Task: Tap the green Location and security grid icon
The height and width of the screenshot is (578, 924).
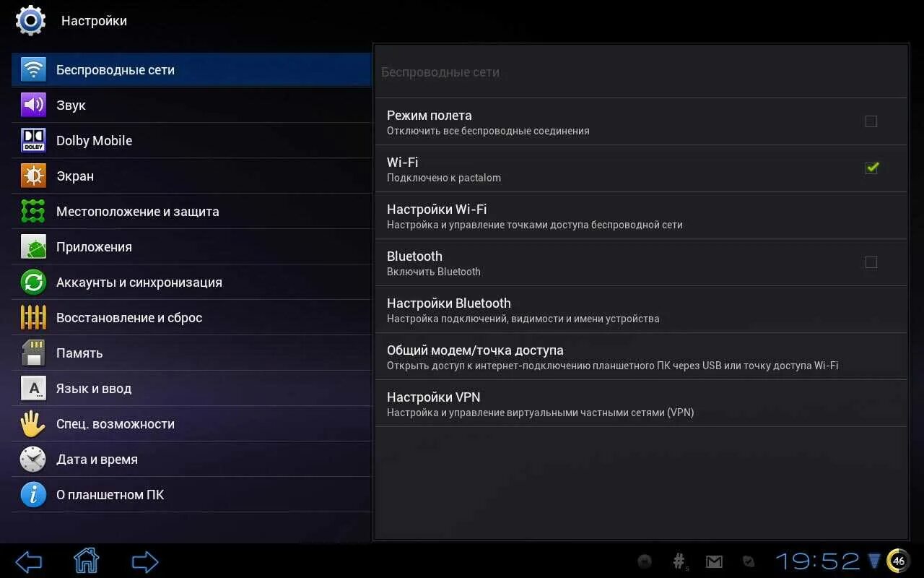Action: pyautogui.click(x=33, y=211)
